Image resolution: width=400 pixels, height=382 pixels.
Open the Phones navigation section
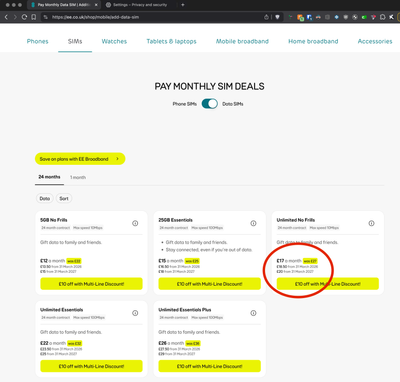37,41
